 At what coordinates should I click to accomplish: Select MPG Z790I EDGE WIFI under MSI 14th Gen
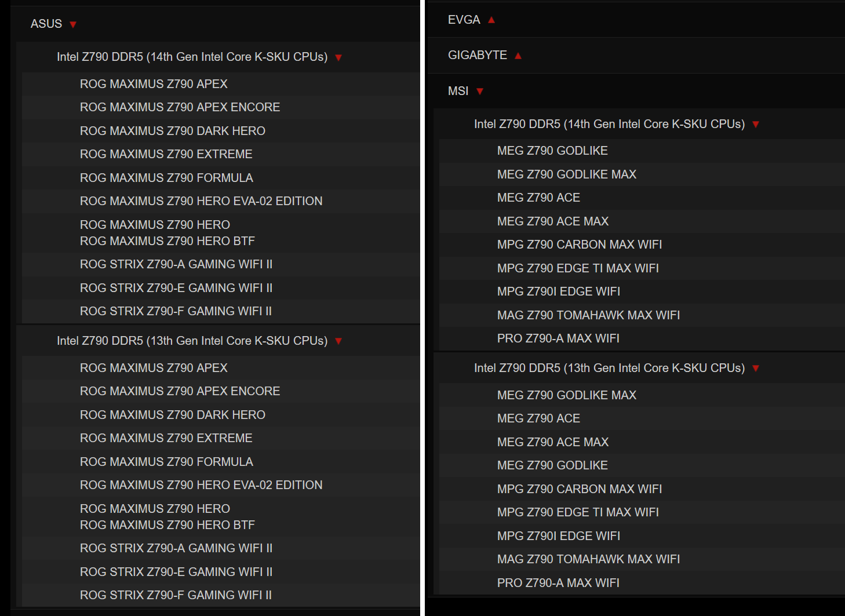pos(559,291)
